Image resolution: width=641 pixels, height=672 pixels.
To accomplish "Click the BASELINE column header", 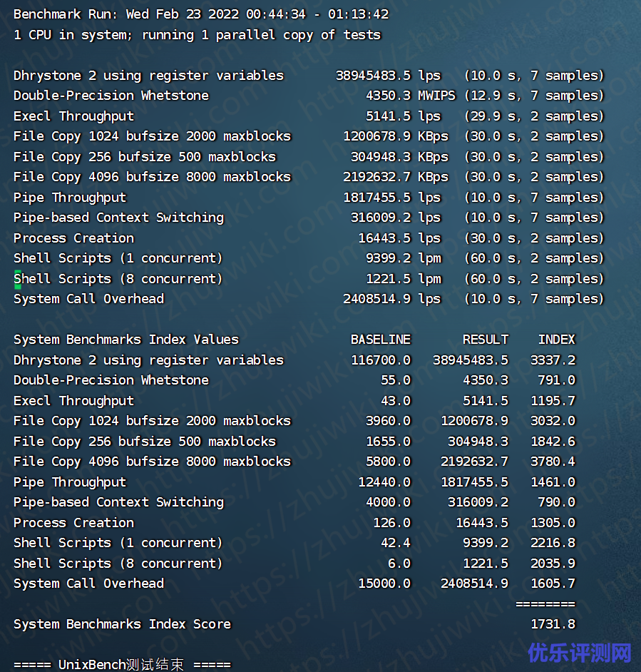I will tap(381, 340).
